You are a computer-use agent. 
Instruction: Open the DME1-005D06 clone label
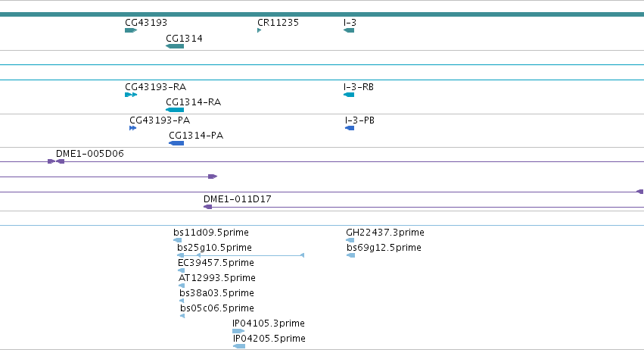point(89,153)
